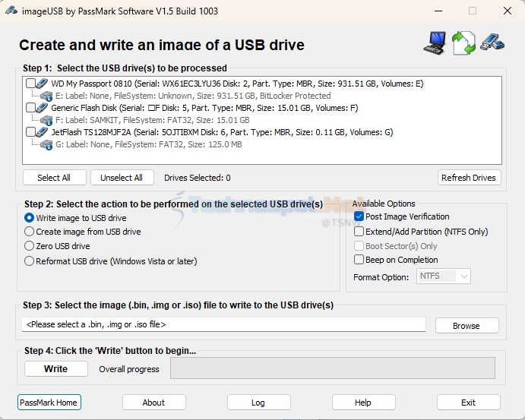Viewport: 525px width, 420px height.
Task: Select the WD My Passport 0810 row text
Action: tap(237, 84)
